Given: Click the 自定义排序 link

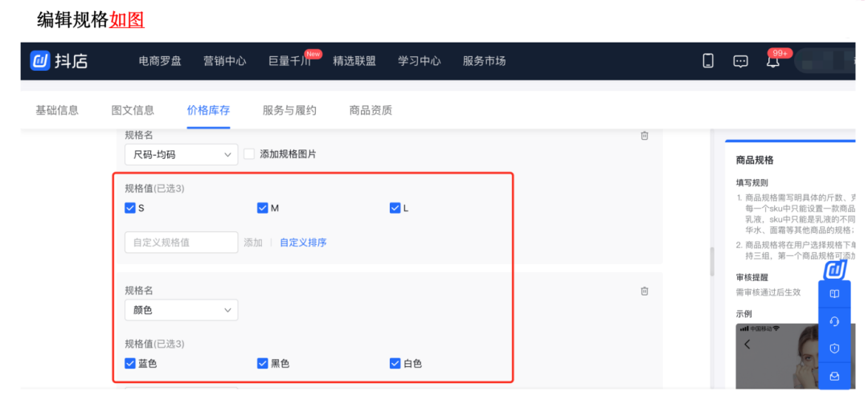Looking at the screenshot, I should click(x=303, y=243).
